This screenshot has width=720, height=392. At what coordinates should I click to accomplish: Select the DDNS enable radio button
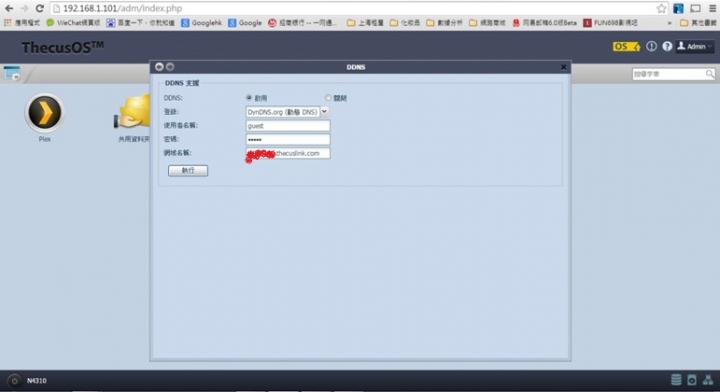pyautogui.click(x=249, y=98)
